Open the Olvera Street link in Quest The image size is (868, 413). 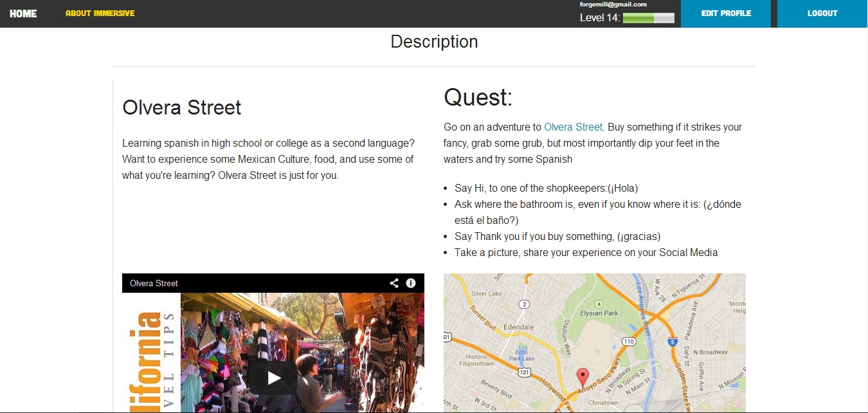click(x=573, y=127)
